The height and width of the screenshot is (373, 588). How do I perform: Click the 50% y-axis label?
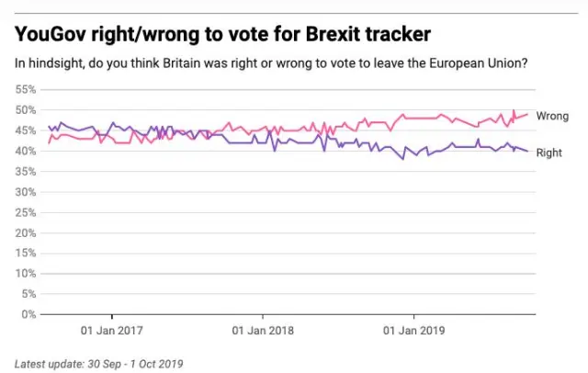[25, 110]
